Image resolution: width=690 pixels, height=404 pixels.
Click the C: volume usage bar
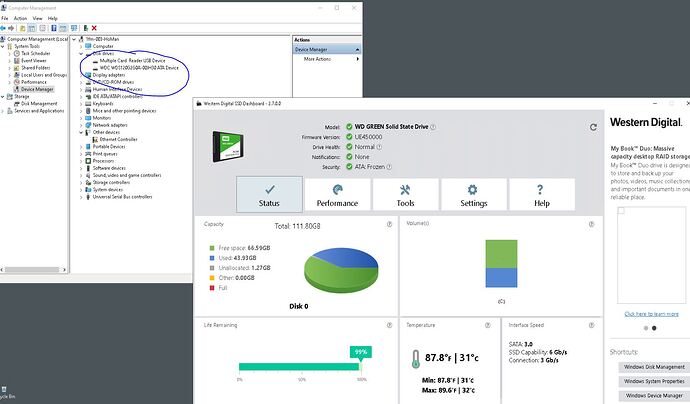[501, 264]
